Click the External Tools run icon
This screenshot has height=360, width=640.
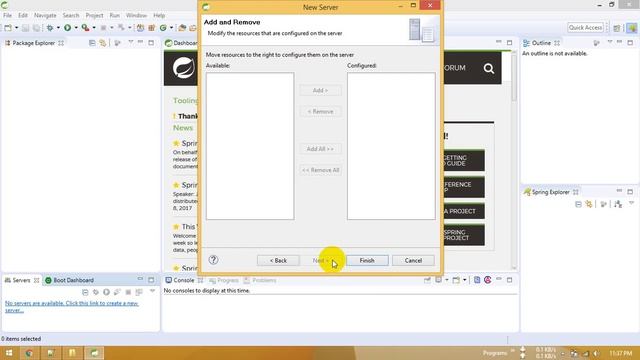click(85, 28)
